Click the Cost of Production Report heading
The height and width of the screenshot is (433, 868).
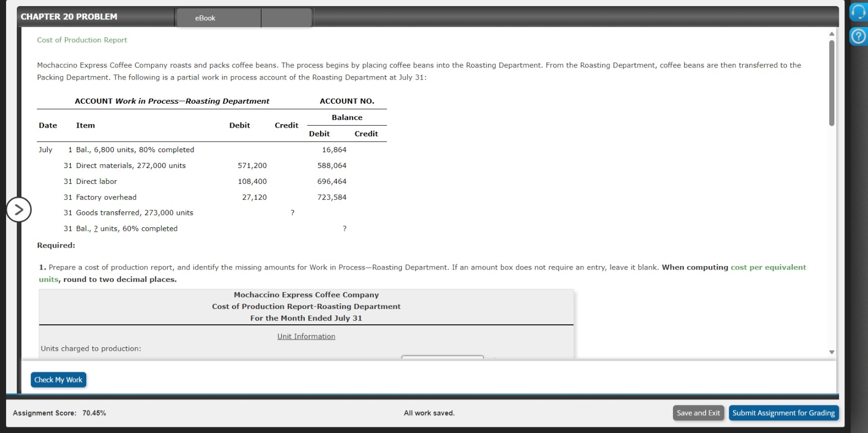82,40
